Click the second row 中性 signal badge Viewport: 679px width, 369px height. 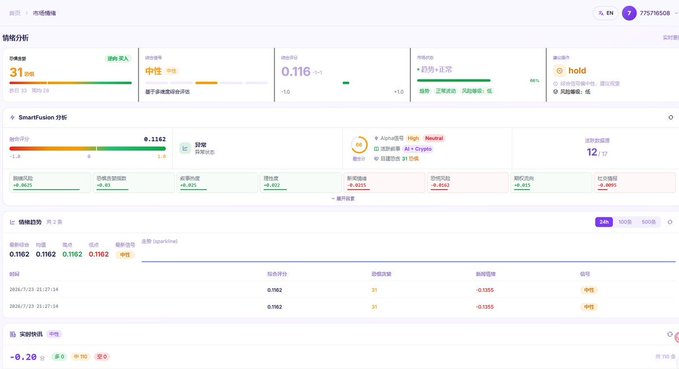(x=589, y=307)
